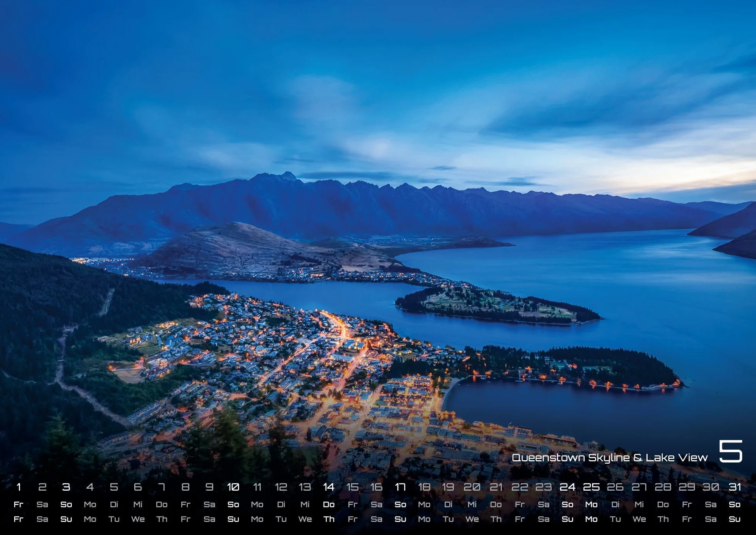Click day number '9' in calendar strip

point(209,487)
